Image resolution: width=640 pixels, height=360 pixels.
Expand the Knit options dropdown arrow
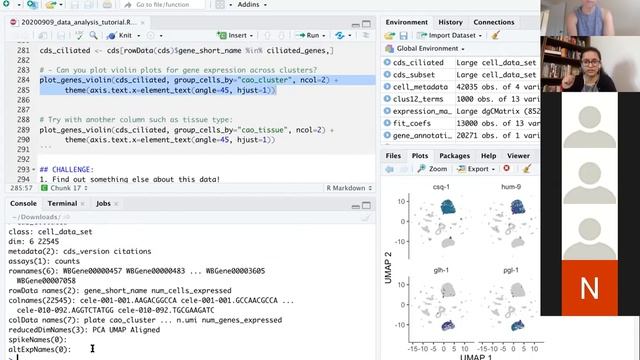pyautogui.click(x=138, y=36)
